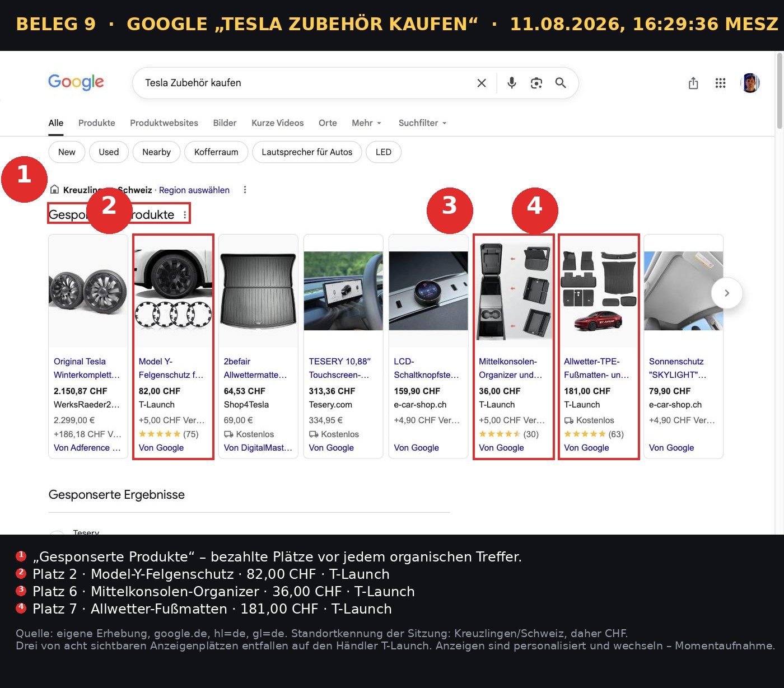The width and height of the screenshot is (784, 688).
Task: Click the Model Y-Felgenschutz title link
Action: click(171, 368)
